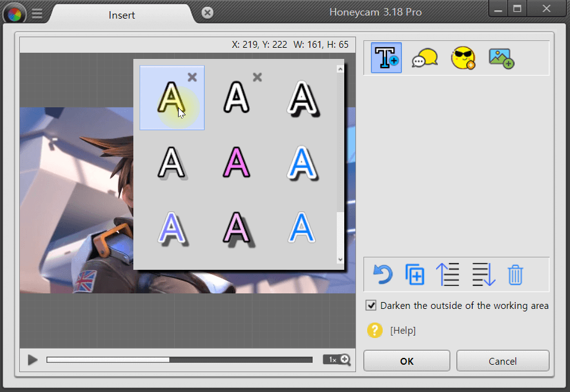Screen dimensions: 570x392
Task: Click the insert image icon
Action: [x=501, y=58]
